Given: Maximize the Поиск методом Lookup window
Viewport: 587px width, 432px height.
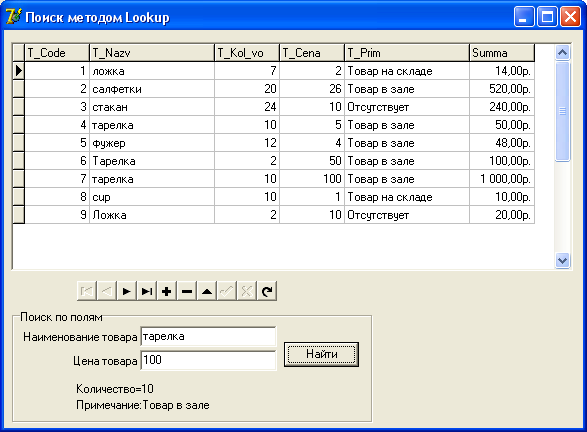Looking at the screenshot, I should click(x=547, y=17).
